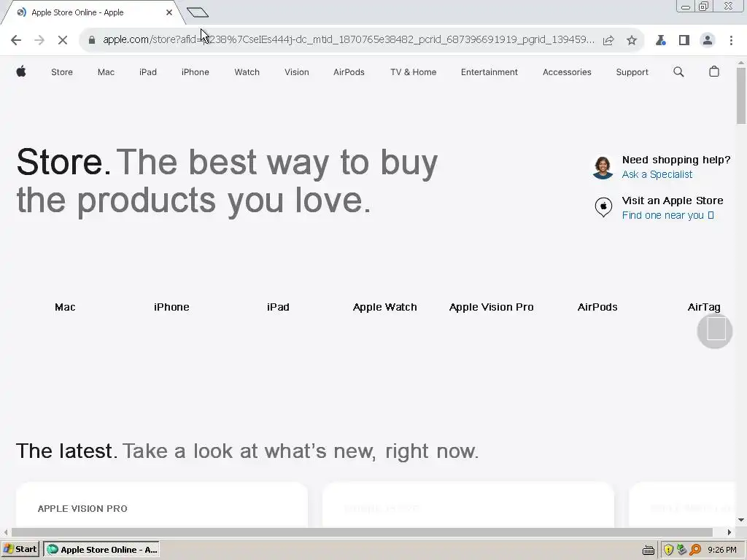Share this page icon in address bar

[x=608, y=41]
